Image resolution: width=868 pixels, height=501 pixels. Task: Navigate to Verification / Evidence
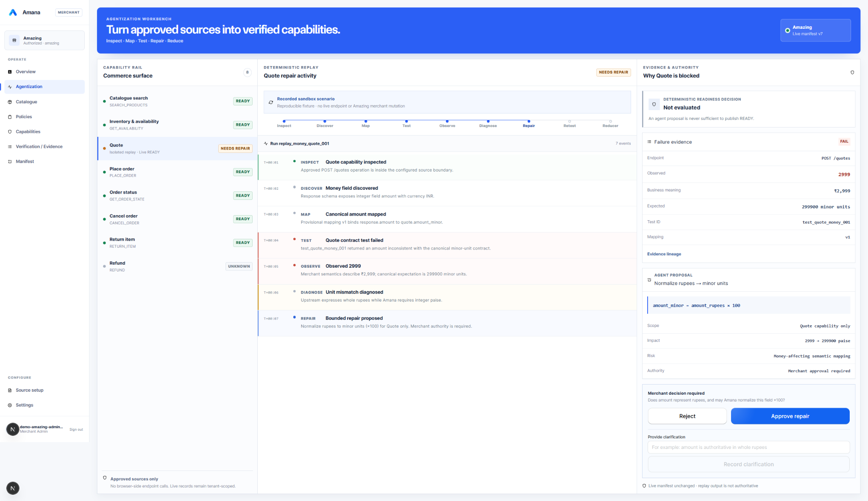[x=45, y=147]
